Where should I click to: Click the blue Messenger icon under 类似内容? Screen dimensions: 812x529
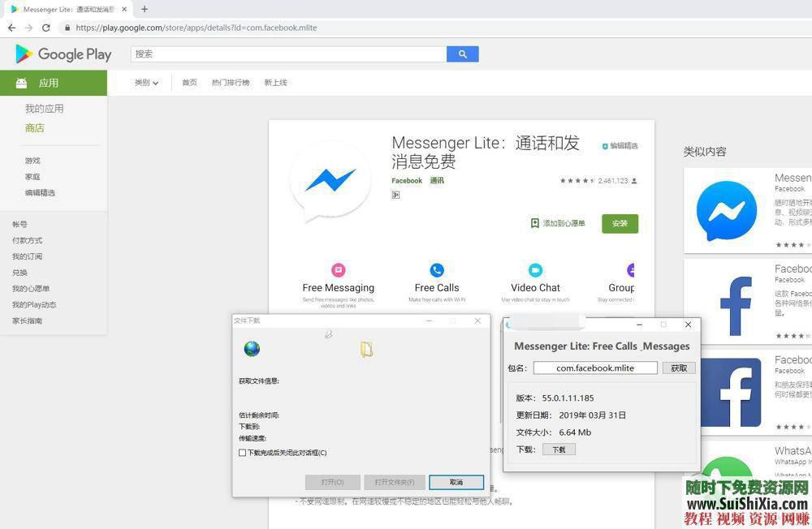[727, 211]
